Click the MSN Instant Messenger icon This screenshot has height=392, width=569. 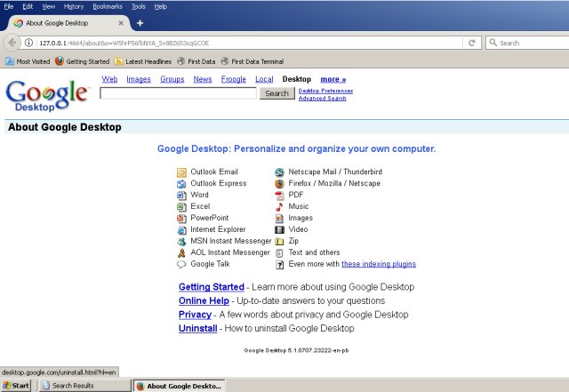point(181,242)
